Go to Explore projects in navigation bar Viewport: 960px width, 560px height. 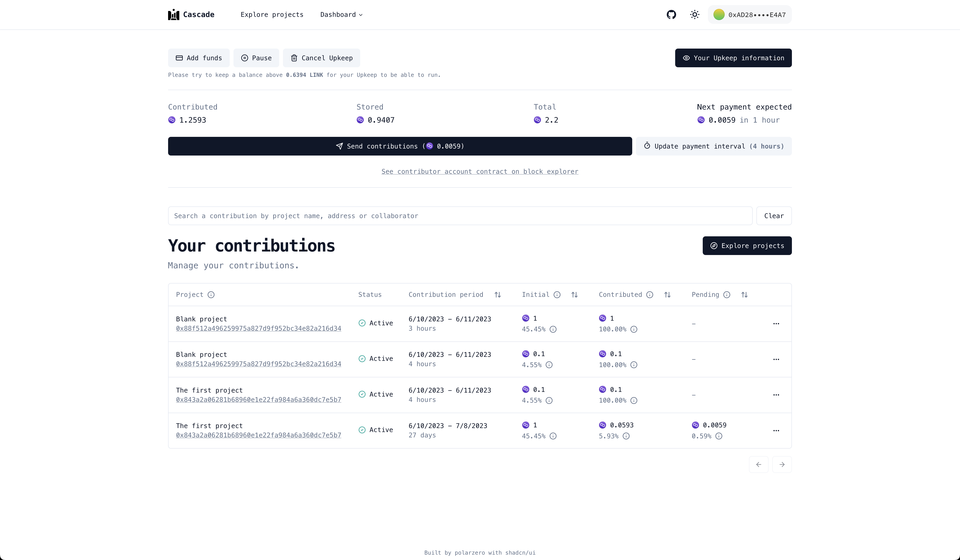[272, 14]
